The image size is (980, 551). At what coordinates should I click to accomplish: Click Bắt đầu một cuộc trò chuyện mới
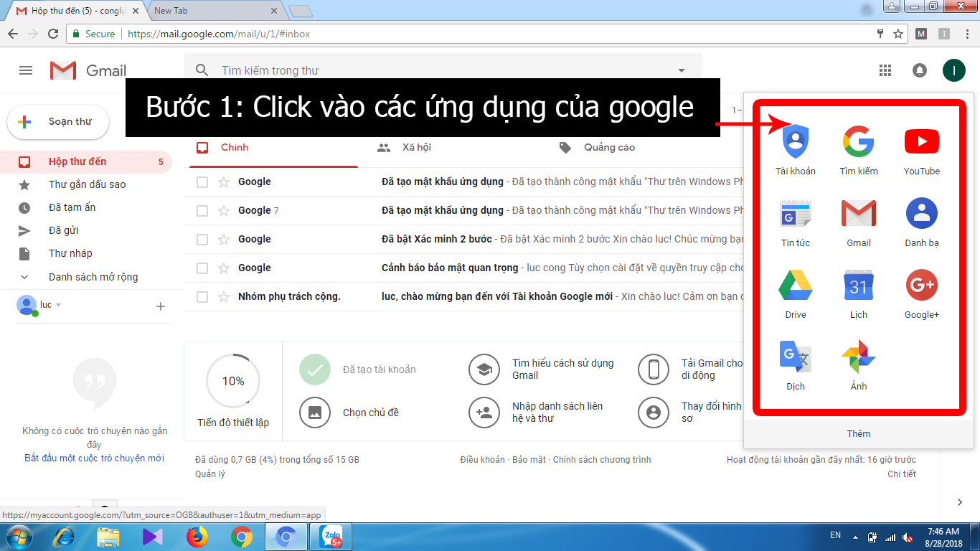pyautogui.click(x=94, y=458)
